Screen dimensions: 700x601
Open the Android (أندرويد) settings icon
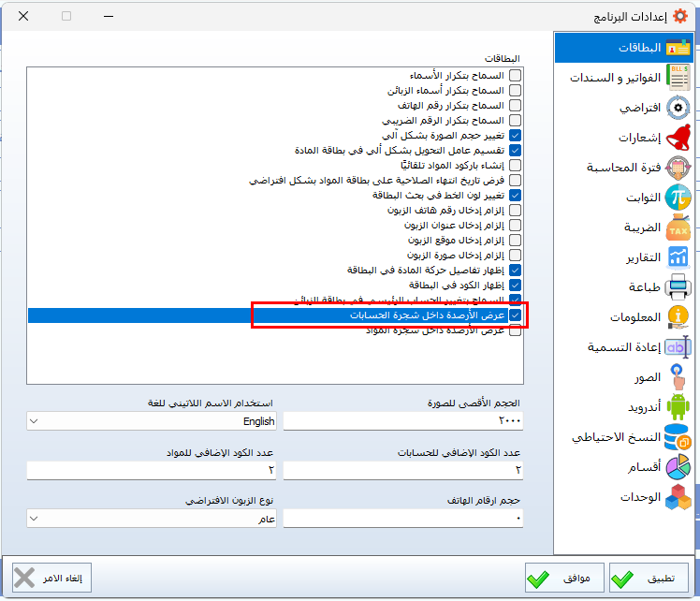(x=678, y=407)
